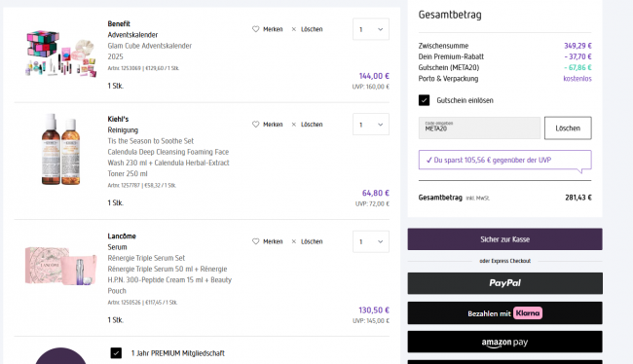Open Kiehl's brand name link
Viewport: 633px width, 364px height.
(x=118, y=119)
